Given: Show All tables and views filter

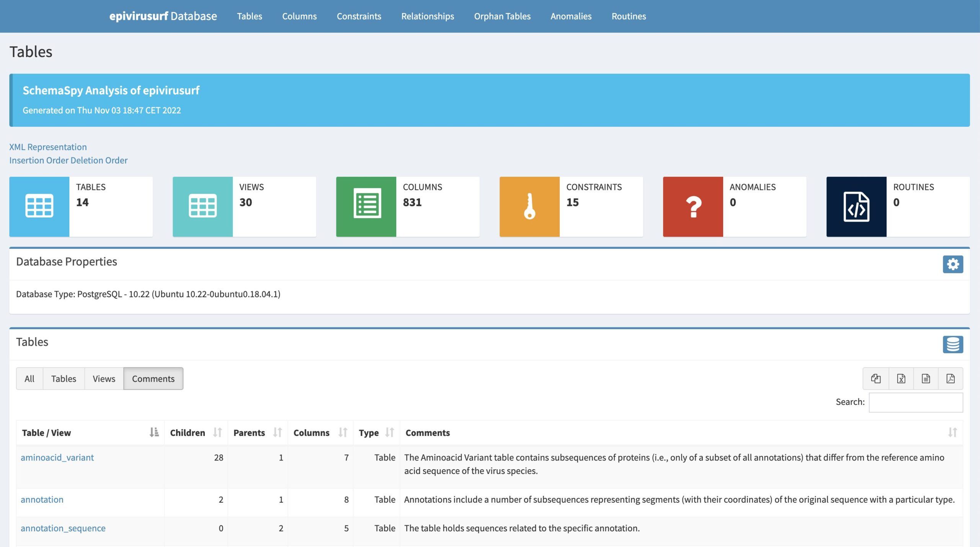Looking at the screenshot, I should click(x=29, y=379).
